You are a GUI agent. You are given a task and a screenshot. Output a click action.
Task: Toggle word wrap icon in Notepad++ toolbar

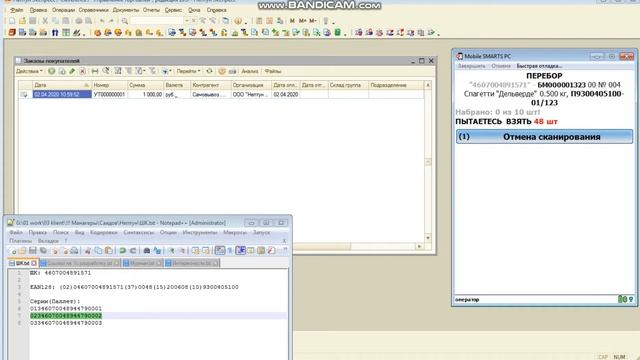220,251
